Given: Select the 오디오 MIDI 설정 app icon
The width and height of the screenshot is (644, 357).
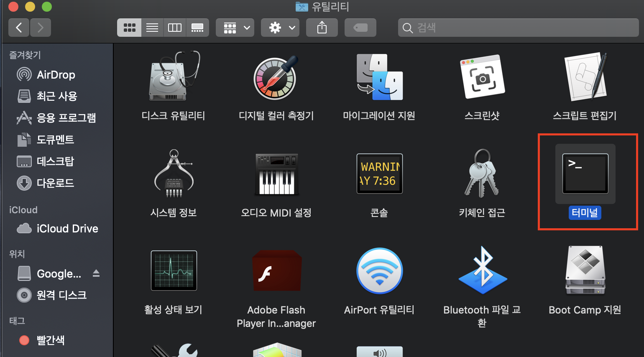Looking at the screenshot, I should 276,174.
